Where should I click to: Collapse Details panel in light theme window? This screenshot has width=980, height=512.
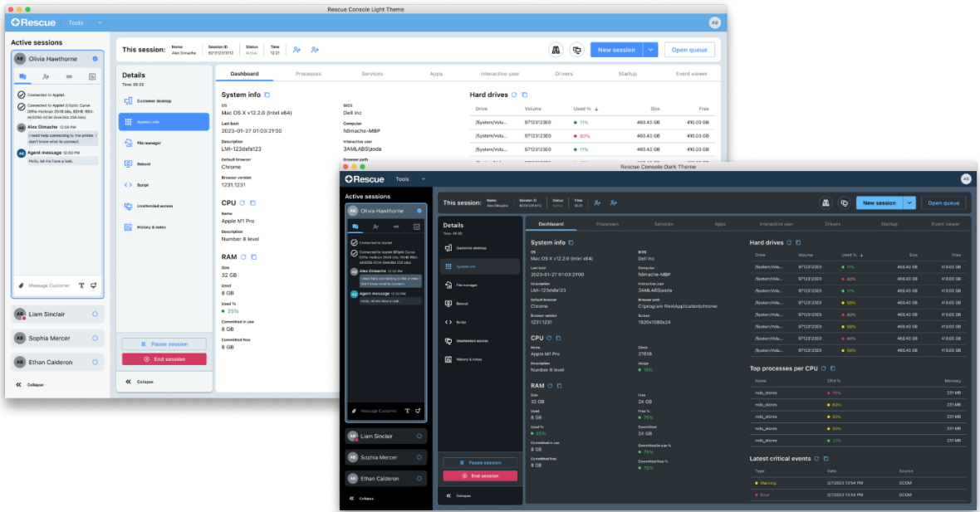coord(140,382)
